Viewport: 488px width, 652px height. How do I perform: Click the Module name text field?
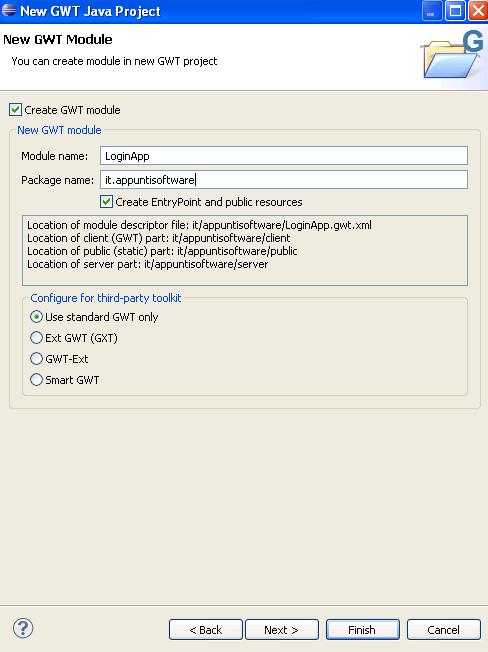point(284,156)
